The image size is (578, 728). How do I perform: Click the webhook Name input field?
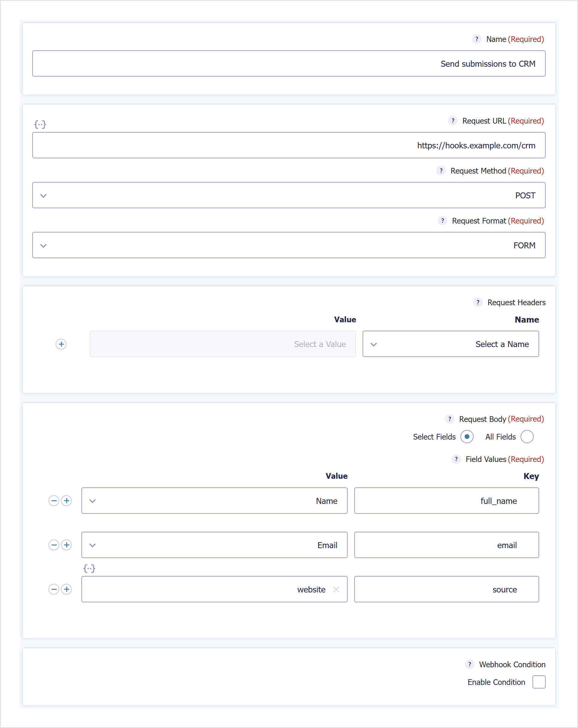289,63
